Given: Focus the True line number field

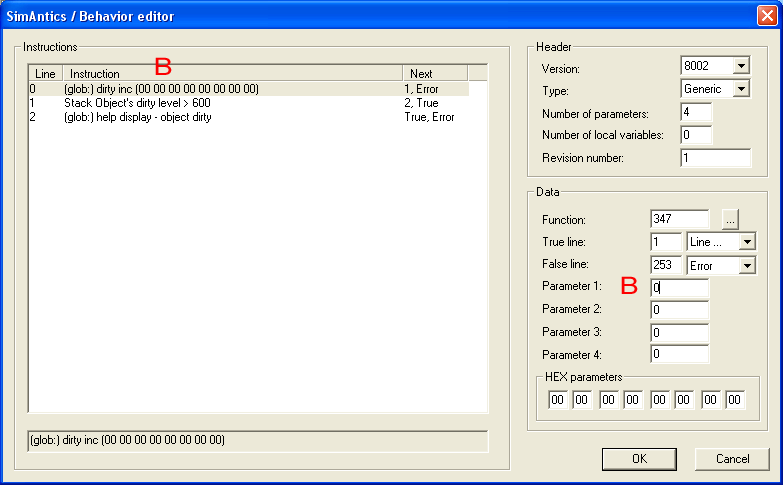Looking at the screenshot, I should tap(666, 242).
